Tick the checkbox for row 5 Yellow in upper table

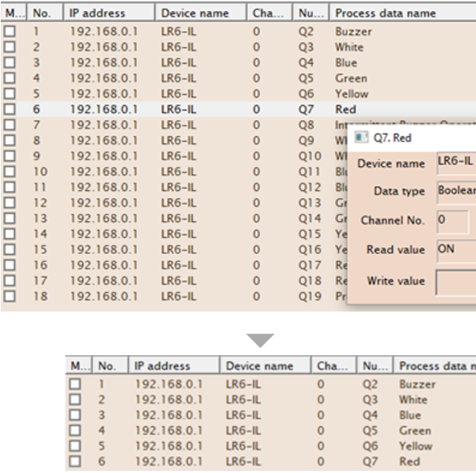coord(10,93)
